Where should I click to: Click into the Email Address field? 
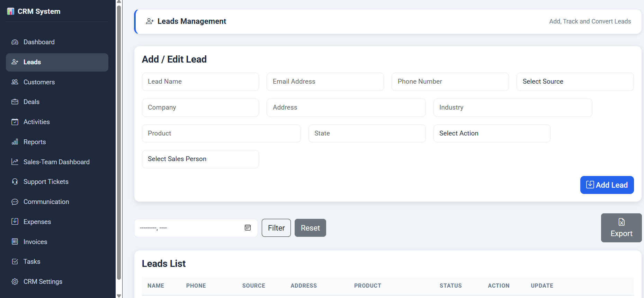tap(325, 82)
